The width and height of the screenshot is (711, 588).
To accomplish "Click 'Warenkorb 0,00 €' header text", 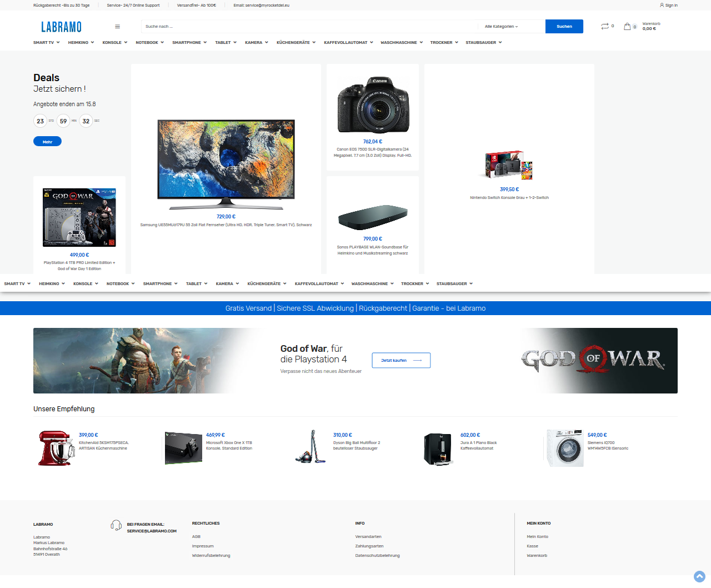I will pos(651,26).
